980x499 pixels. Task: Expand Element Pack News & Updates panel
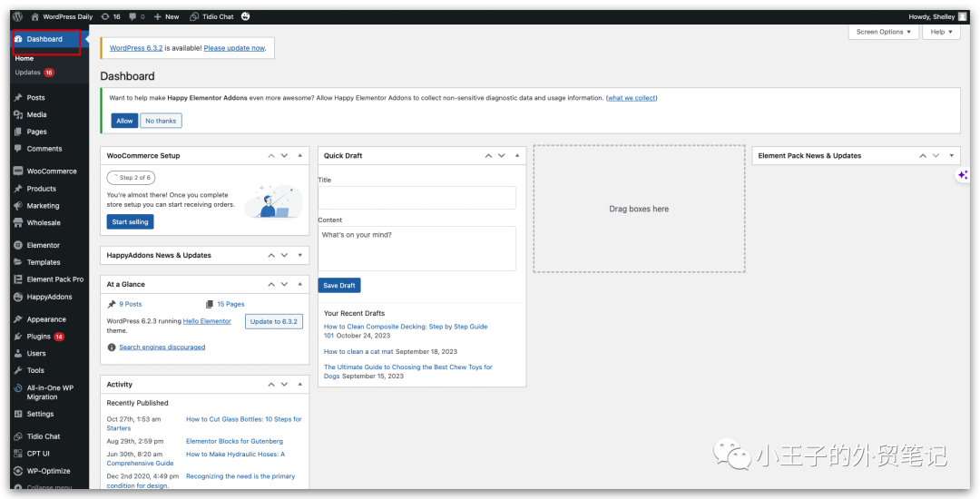pos(951,155)
